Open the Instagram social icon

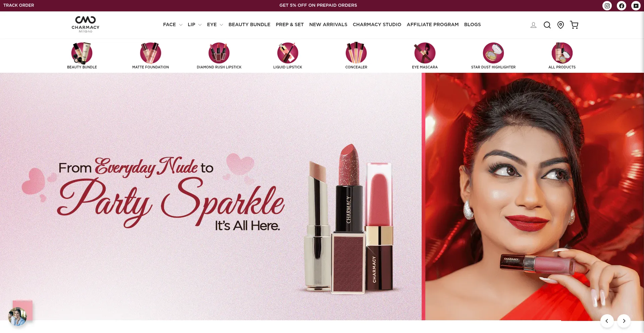607,6
